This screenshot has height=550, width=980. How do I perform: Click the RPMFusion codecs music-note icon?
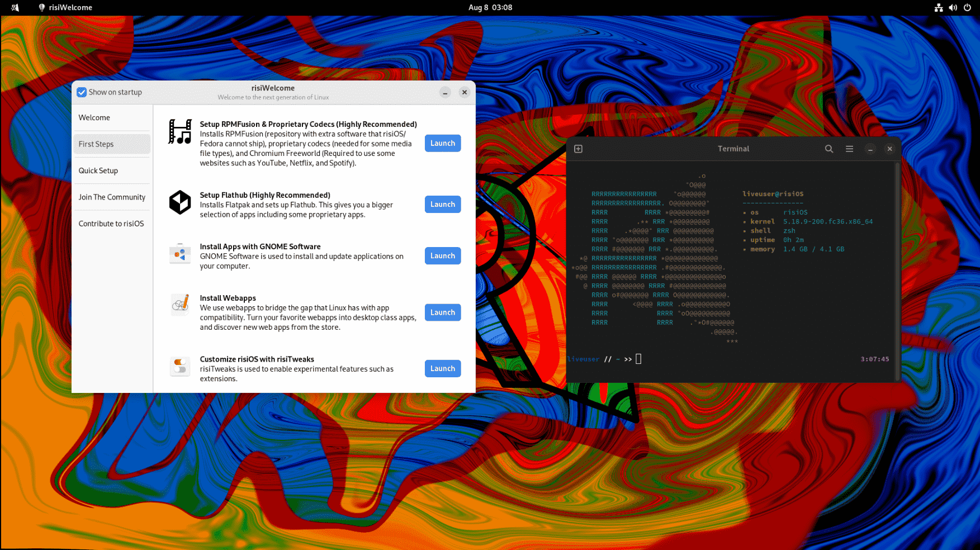179,133
